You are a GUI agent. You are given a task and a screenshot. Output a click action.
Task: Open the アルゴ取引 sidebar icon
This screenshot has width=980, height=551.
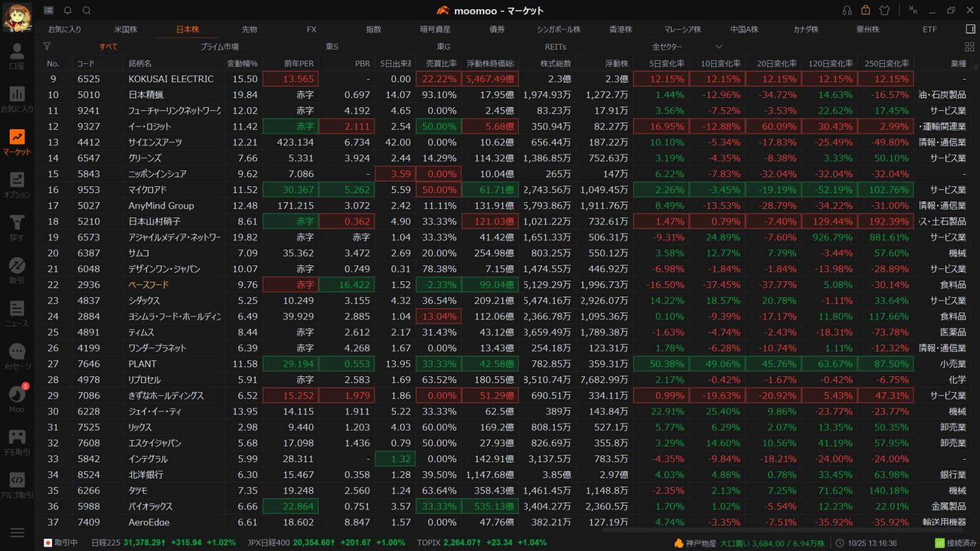(x=17, y=485)
